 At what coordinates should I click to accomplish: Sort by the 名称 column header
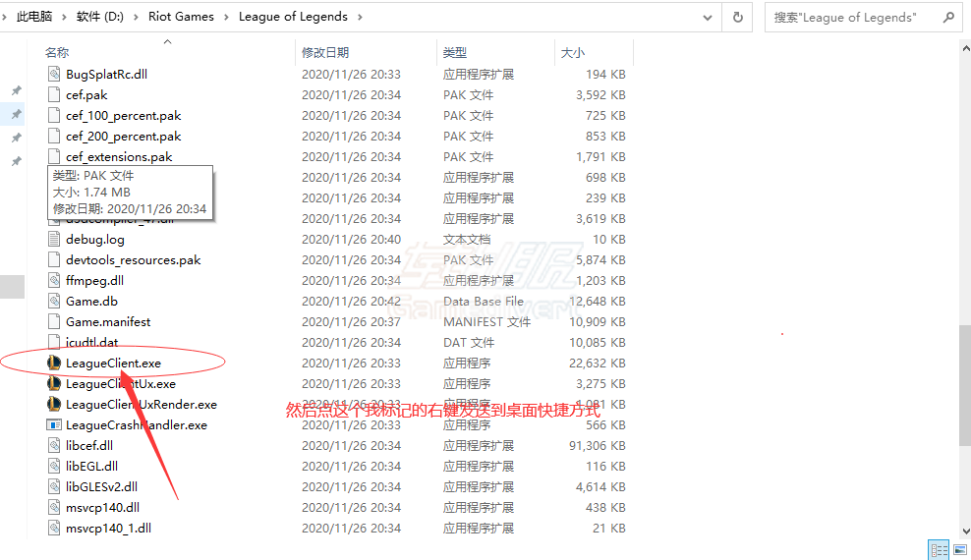(57, 53)
